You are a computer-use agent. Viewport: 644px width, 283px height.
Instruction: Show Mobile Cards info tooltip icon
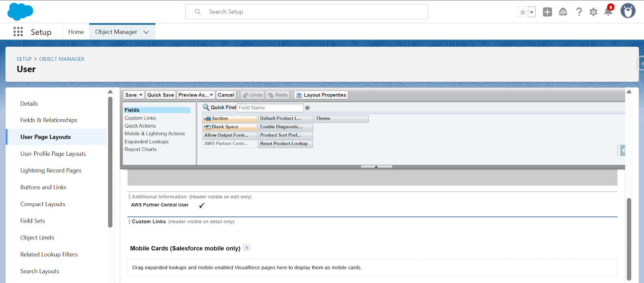pyautogui.click(x=247, y=248)
